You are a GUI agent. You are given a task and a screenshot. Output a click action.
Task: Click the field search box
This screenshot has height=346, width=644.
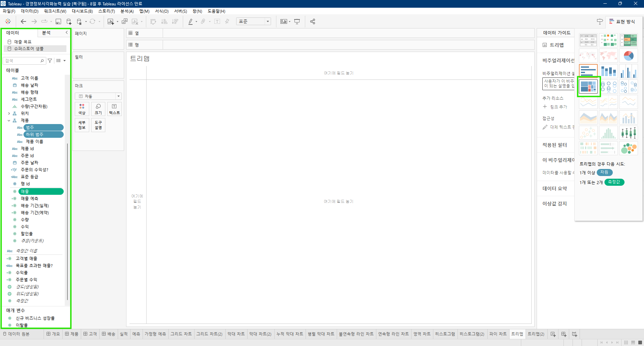coord(24,61)
